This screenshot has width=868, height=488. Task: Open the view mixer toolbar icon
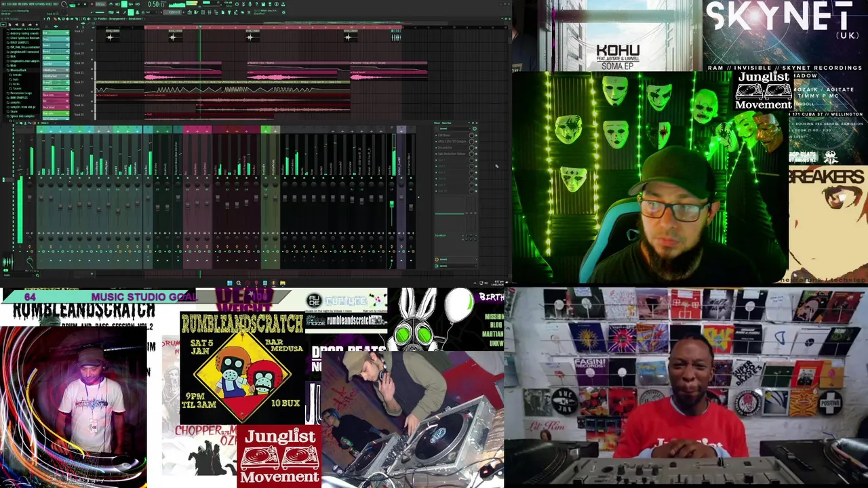click(x=210, y=12)
